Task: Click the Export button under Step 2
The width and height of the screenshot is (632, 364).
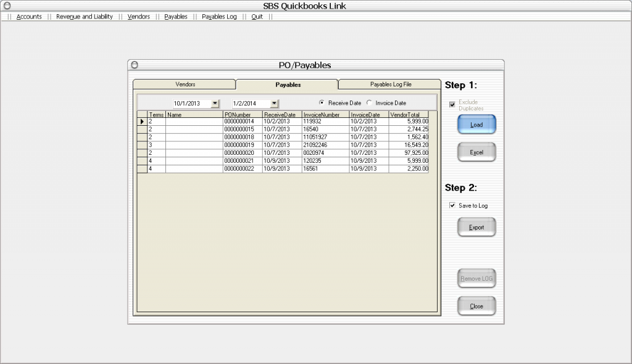Action: 476,226
